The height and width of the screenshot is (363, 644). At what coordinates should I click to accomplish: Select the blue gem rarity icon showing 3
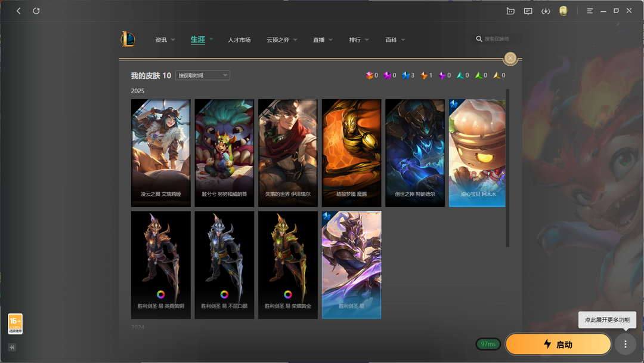[x=406, y=75]
